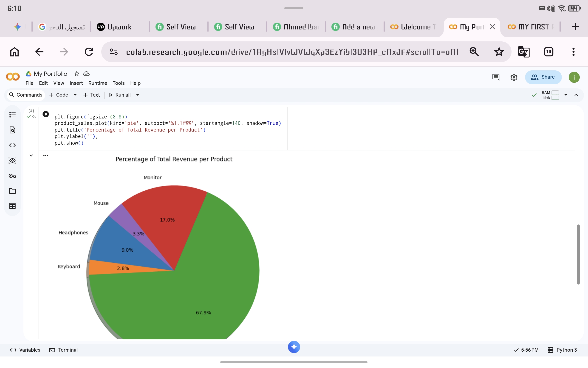Click Run all button

(x=120, y=95)
